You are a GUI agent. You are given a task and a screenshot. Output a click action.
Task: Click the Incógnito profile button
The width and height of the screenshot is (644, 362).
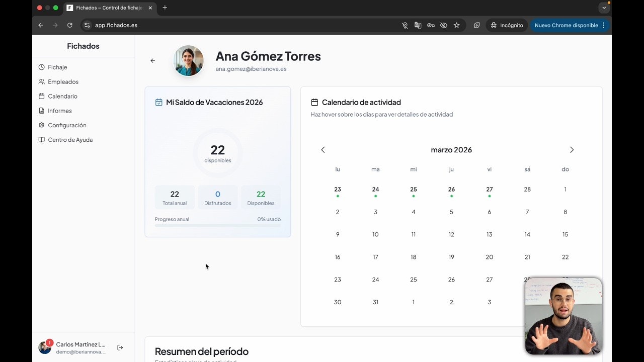click(x=506, y=25)
